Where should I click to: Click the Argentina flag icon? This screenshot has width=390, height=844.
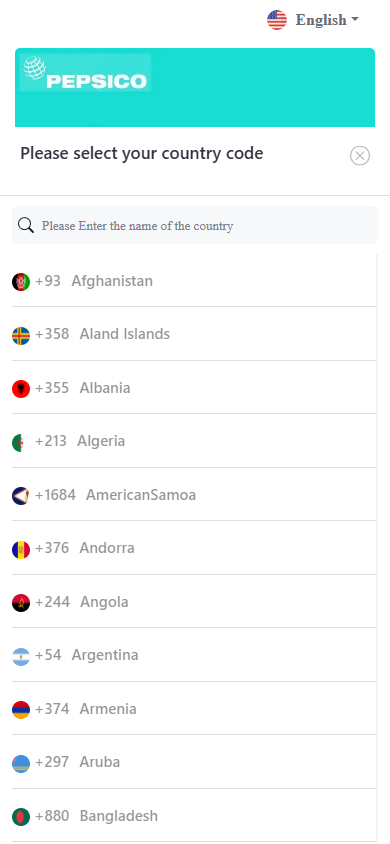(21, 656)
